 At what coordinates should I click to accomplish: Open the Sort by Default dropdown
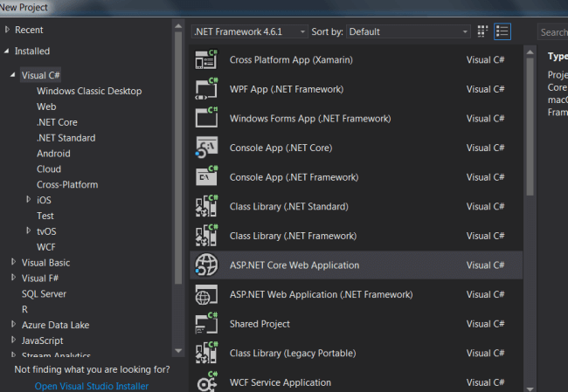pos(408,31)
